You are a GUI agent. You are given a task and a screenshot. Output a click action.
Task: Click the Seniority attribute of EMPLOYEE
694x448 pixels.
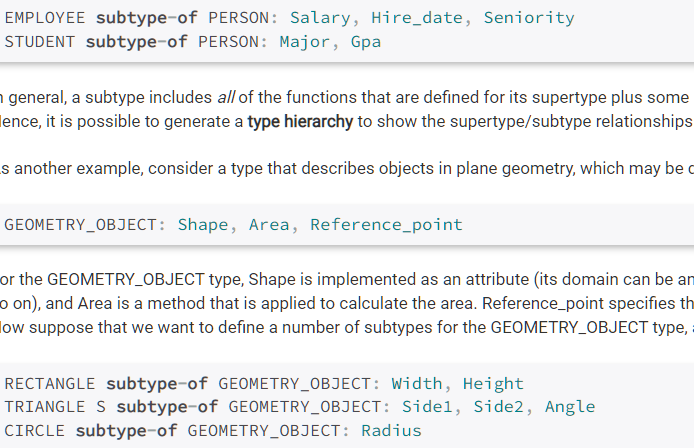click(x=529, y=18)
